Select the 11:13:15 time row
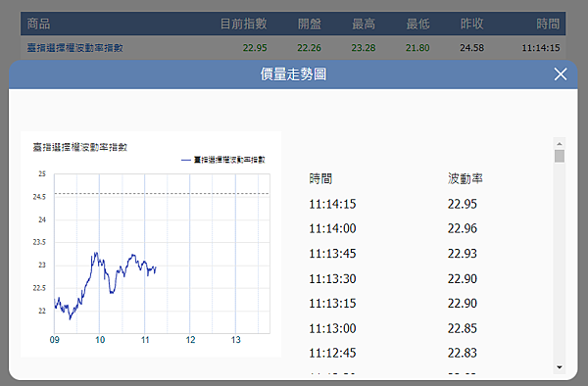Screen dimensions: 588x386 (x=332, y=303)
